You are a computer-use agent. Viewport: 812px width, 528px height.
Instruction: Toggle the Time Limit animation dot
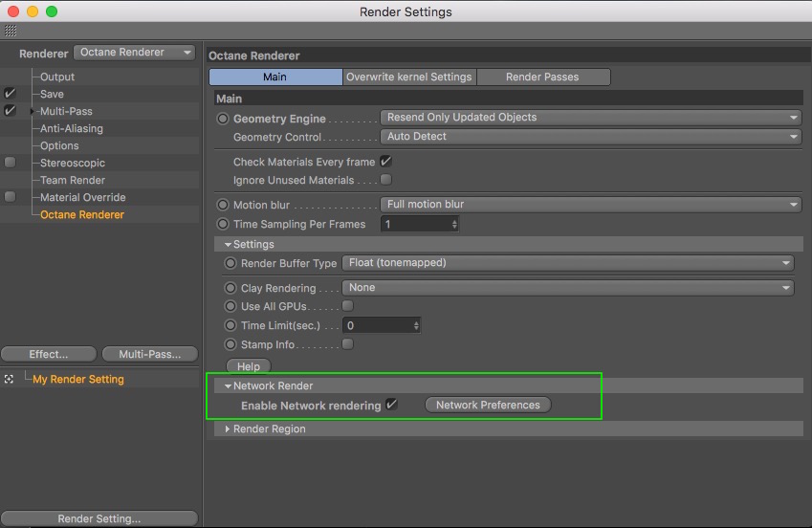pyautogui.click(x=230, y=325)
